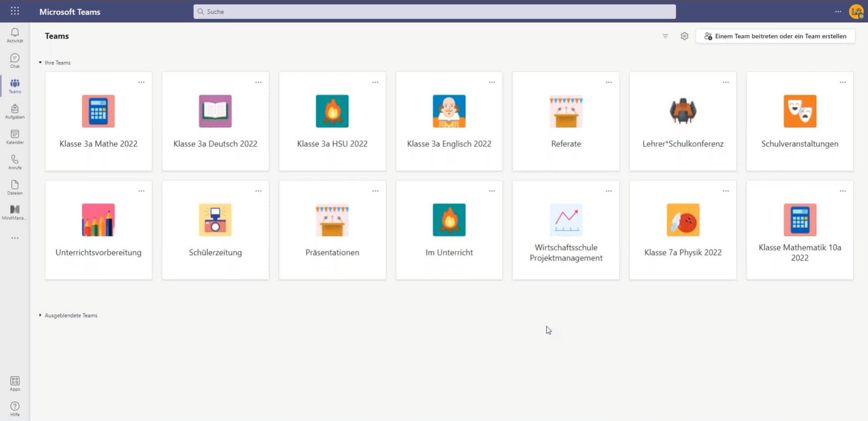Click the Suche search field
Image resolution: width=868 pixels, height=421 pixels.
point(435,11)
